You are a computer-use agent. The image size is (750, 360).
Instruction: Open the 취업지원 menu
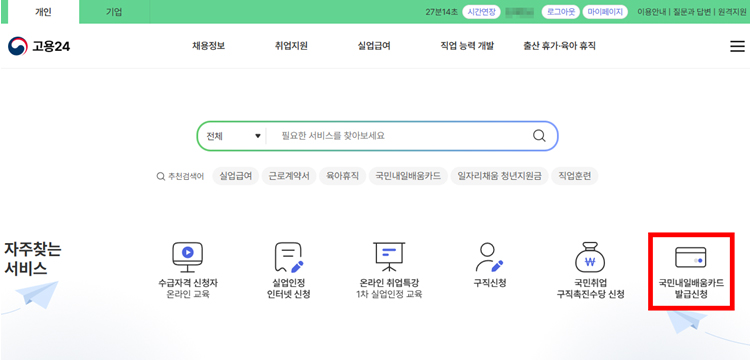coord(291,46)
